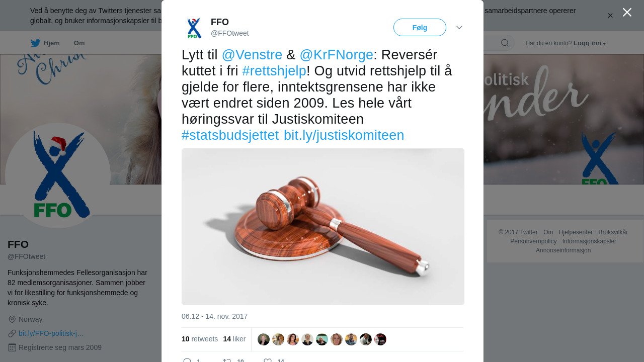Image resolution: width=644 pixels, height=362 pixels.
Task: View the gavel image in tweet
Action: (323, 227)
